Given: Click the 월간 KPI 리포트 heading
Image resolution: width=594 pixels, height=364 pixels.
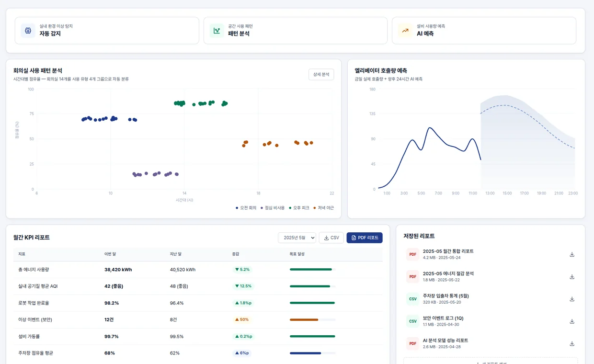Looking at the screenshot, I should coord(32,238).
